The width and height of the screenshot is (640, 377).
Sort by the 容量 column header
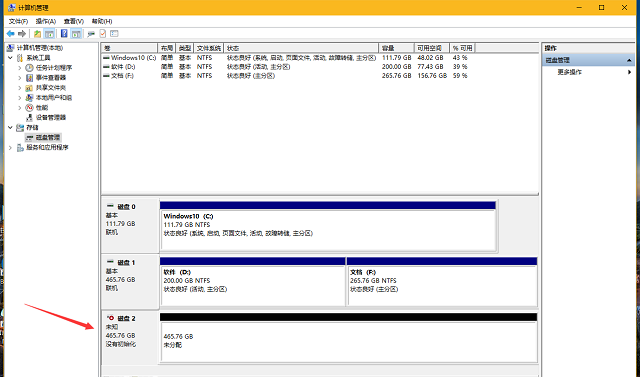[x=397, y=48]
